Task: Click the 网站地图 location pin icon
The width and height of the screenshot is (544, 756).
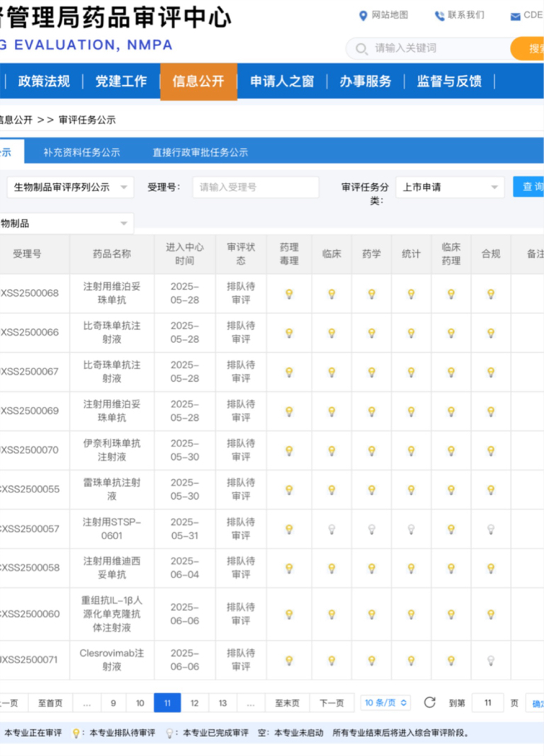Action: [363, 16]
